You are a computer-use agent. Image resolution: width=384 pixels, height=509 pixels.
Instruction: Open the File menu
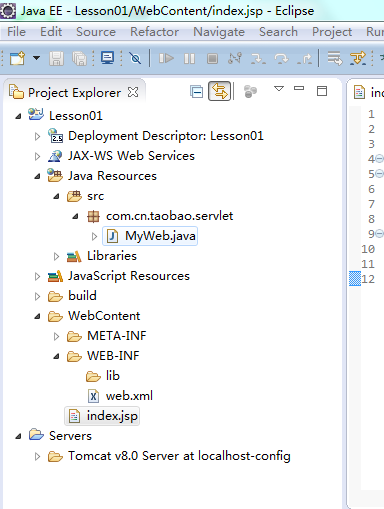pos(16,32)
